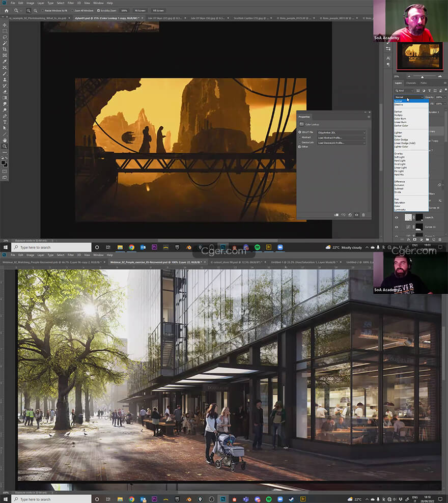Select the Frame tool
This screenshot has width=448, height=503.
5,55
